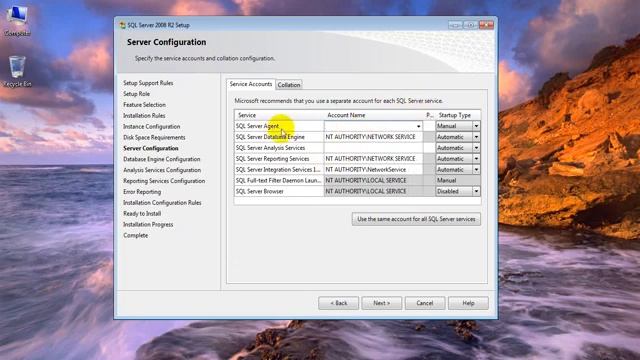
Task: Open SQL Server Agent startup type dropdown
Action: click(x=476, y=126)
